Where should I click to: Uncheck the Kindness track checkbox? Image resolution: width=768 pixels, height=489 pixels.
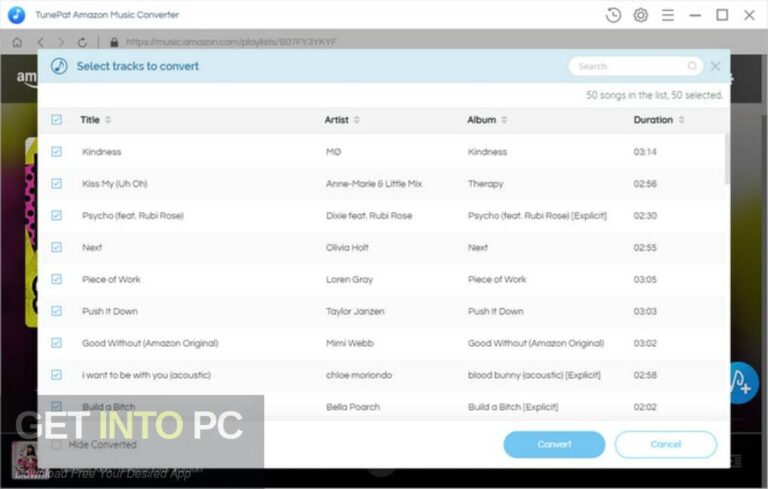tap(56, 151)
